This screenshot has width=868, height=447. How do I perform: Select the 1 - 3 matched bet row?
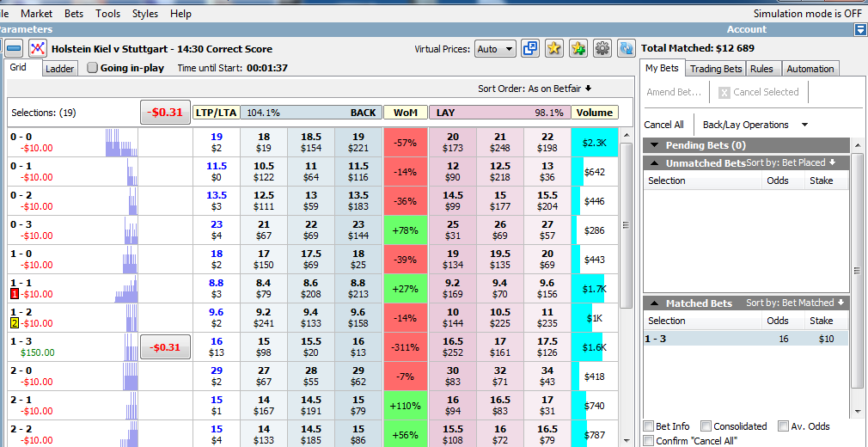746,339
